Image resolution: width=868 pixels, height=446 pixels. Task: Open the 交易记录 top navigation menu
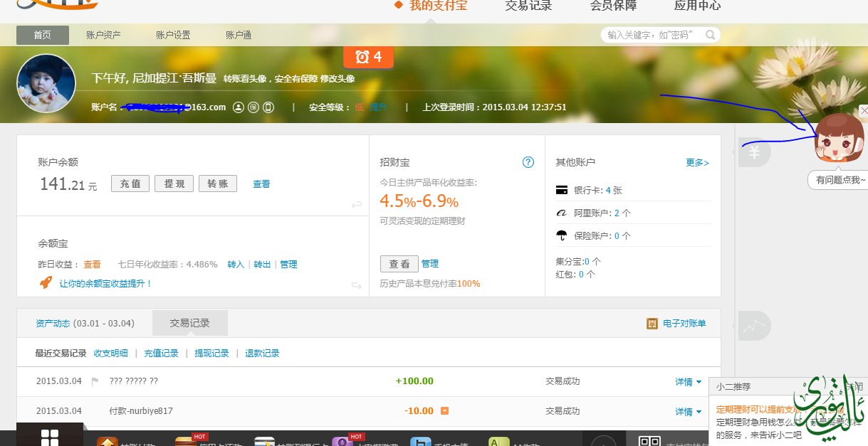[x=528, y=6]
